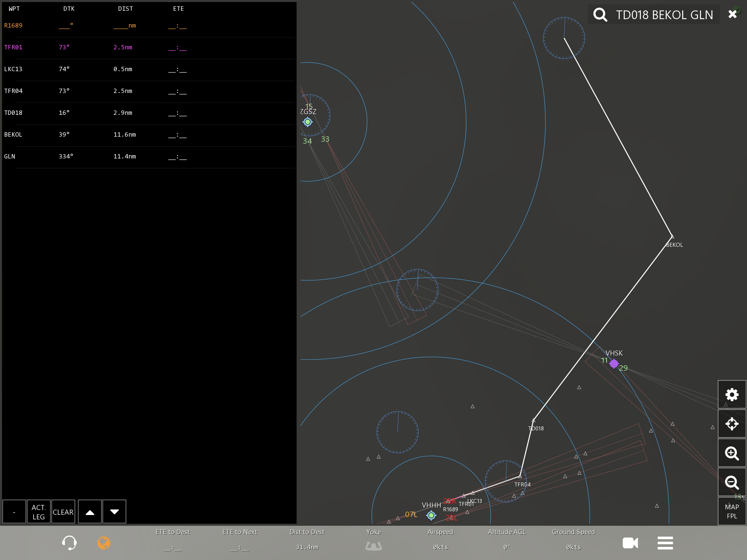Zoom out the map view
The height and width of the screenshot is (560, 747).
click(732, 482)
